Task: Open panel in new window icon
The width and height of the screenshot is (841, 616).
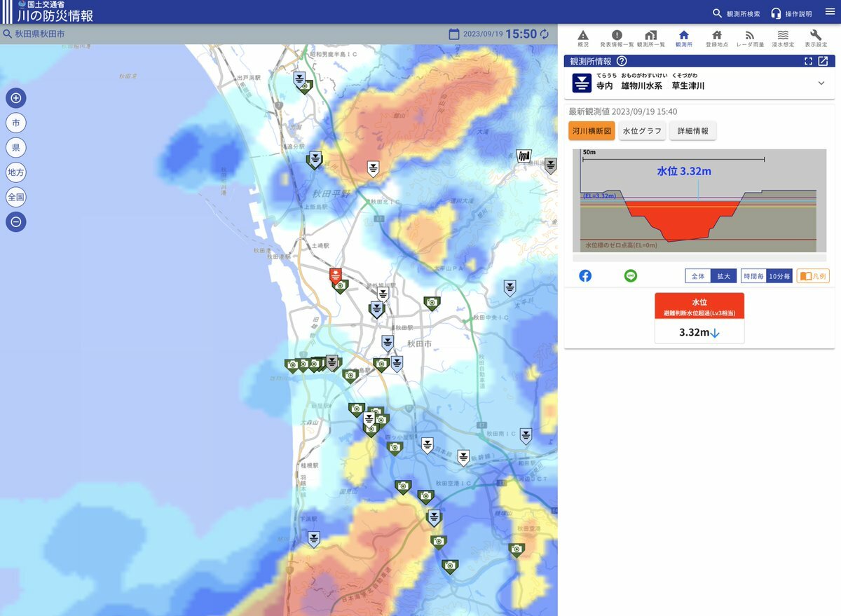Action: tap(823, 61)
